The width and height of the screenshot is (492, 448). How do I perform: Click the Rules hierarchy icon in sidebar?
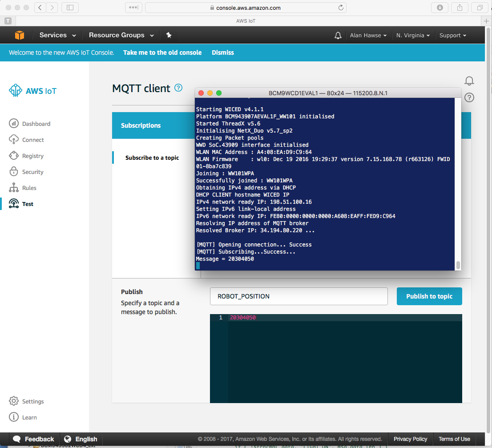pyautogui.click(x=14, y=187)
